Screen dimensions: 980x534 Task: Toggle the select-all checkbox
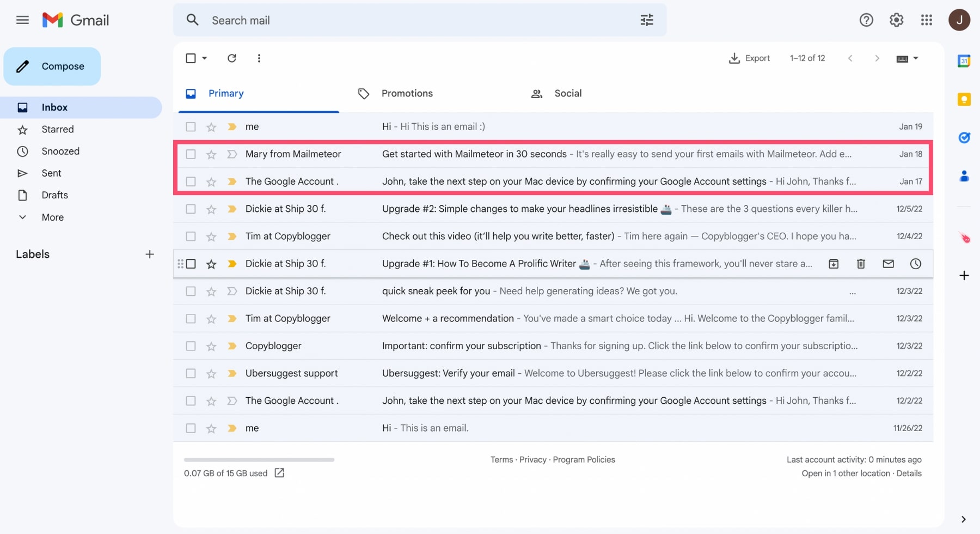(191, 58)
